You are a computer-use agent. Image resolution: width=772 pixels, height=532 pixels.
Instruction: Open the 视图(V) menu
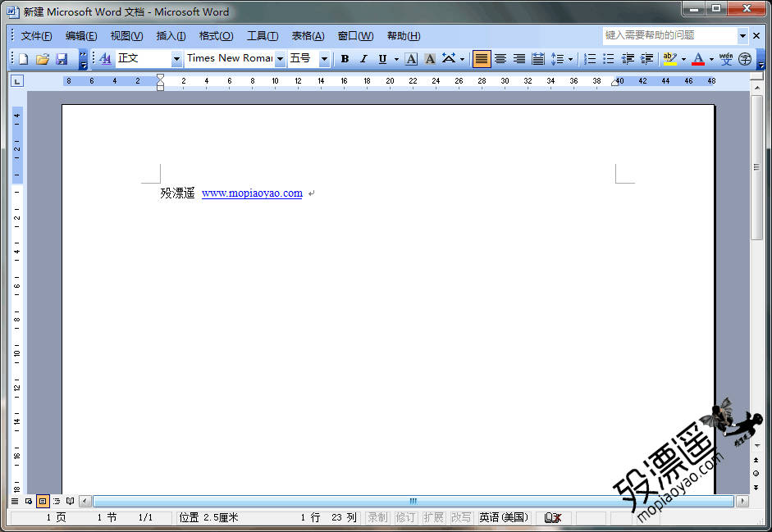(x=126, y=36)
